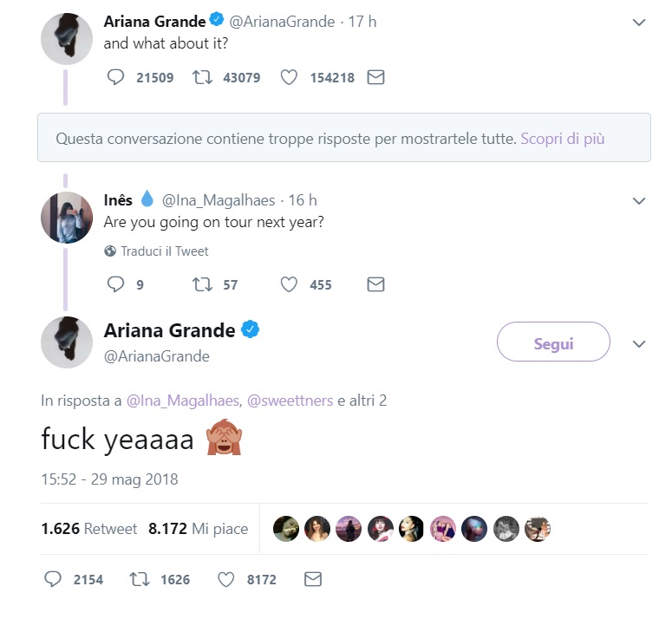
Task: Open the @sweettners mention link
Action: pyautogui.click(x=290, y=401)
